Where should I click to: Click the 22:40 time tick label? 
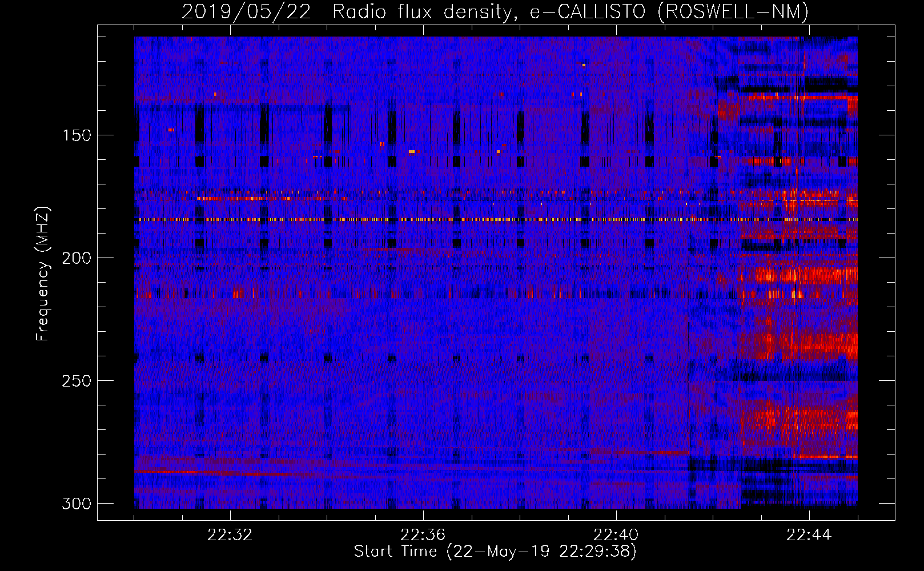616,534
